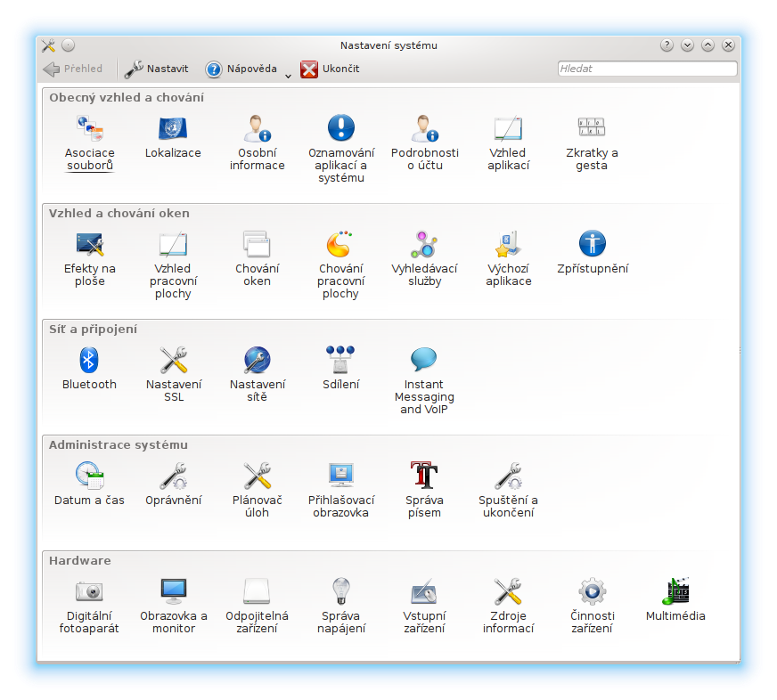The image size is (777, 700).
Task: Open Oznamování aplikací a systému
Action: [x=341, y=149]
